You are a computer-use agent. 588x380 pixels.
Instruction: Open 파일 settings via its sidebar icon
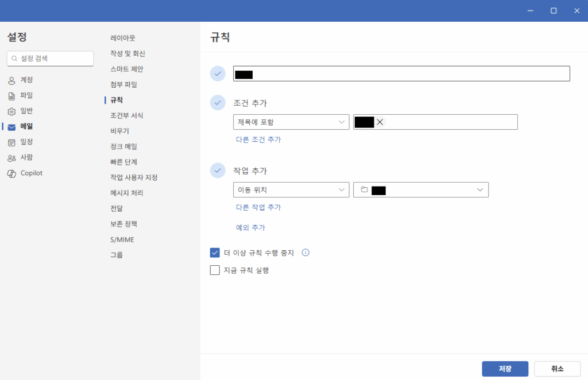click(x=13, y=95)
